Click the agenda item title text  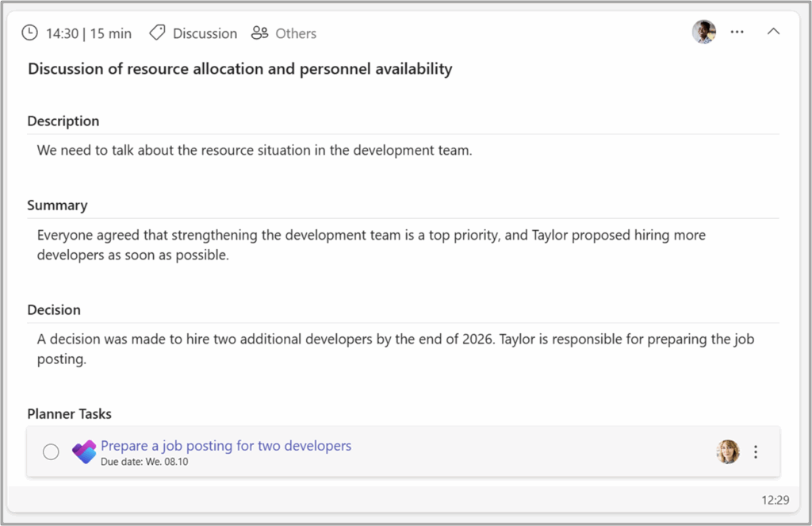coord(239,69)
